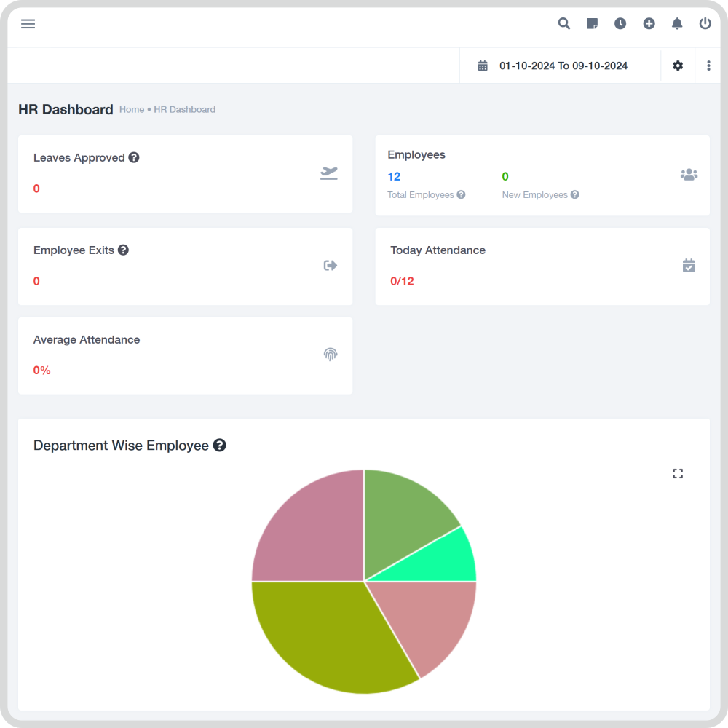
Task: Open quick-add with the plus icon
Action: click(649, 23)
